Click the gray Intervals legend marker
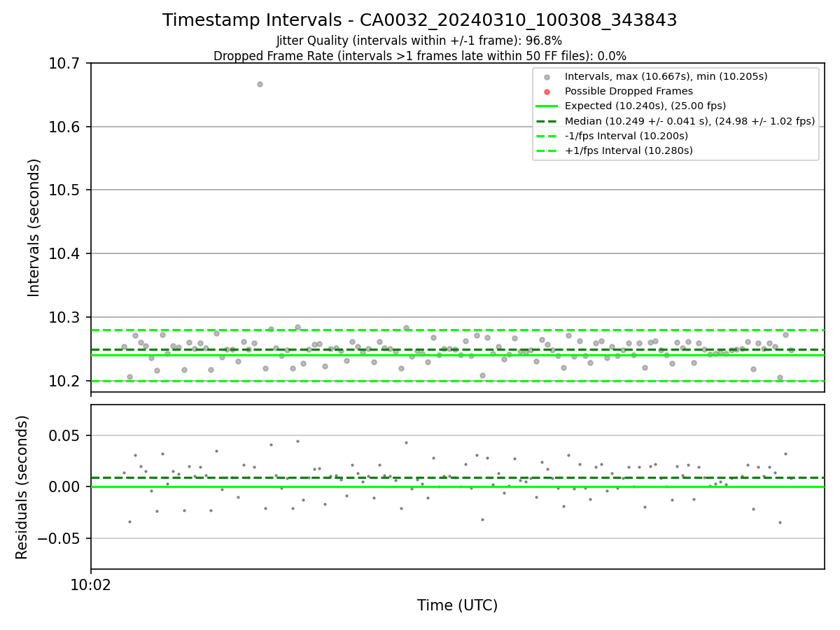Screen dimensions: 840x630 tap(547, 77)
